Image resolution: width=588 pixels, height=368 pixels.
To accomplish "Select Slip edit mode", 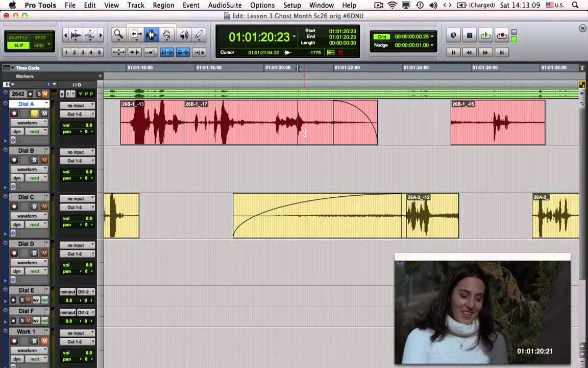I will 18,45.
